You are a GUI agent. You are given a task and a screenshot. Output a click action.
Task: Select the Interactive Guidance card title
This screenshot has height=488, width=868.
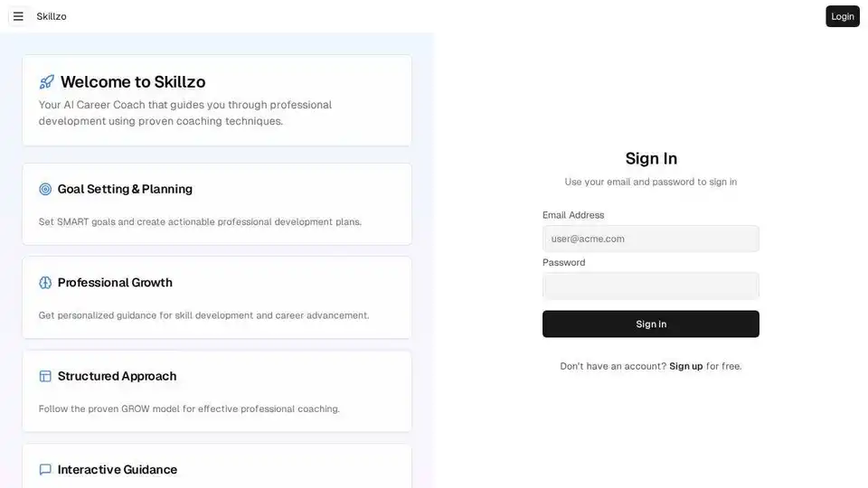coord(118,470)
